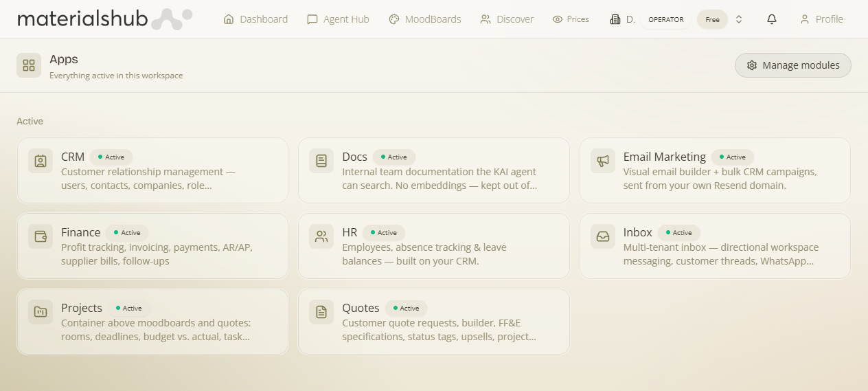This screenshot has height=391, width=868.
Task: Click the Profile person icon
Action: [x=805, y=19]
